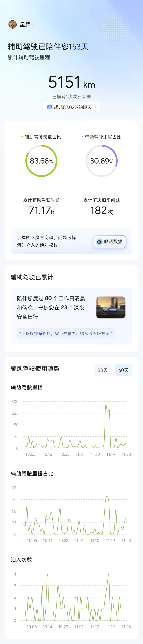Tap the highest peak in 辅助驾驶里程 chart
Screen dimensions: 143x644
(106, 405)
